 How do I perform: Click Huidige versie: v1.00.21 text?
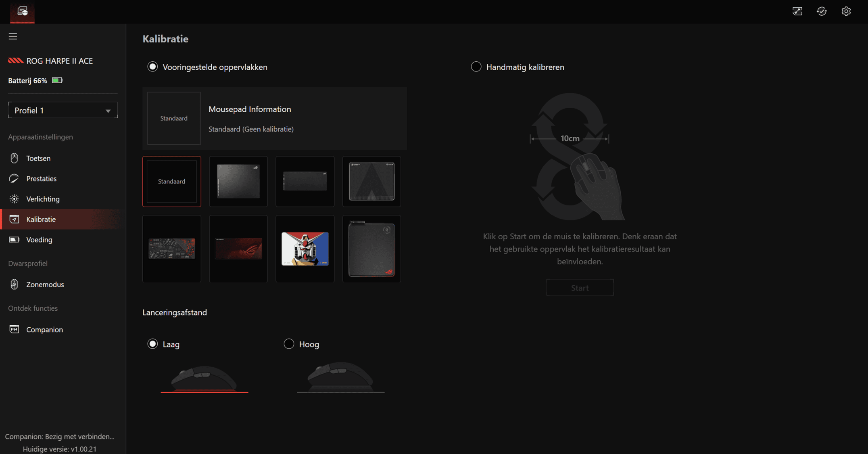tap(60, 449)
